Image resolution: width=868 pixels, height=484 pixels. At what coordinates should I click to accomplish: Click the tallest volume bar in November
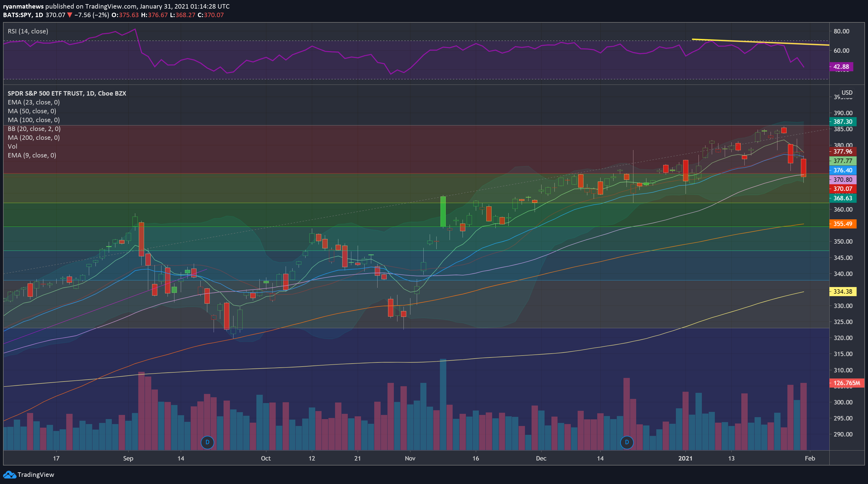coord(443,404)
